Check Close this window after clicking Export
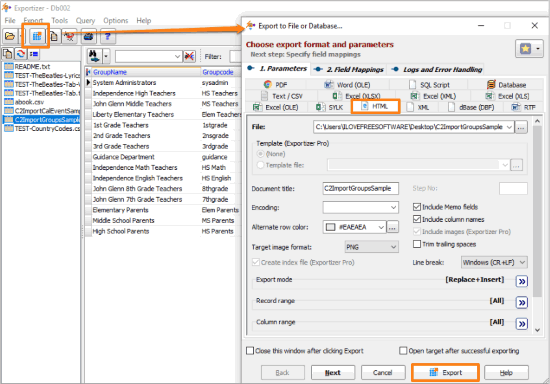The height and width of the screenshot is (384, 550). click(250, 351)
